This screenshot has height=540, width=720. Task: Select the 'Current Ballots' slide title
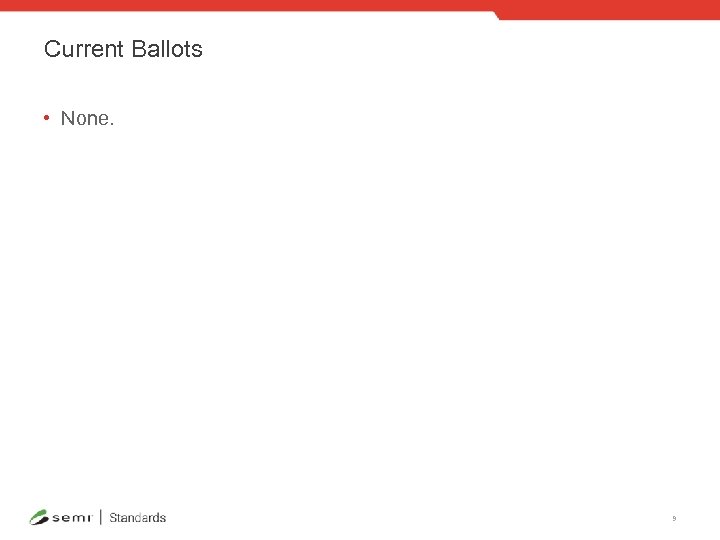[x=123, y=49]
